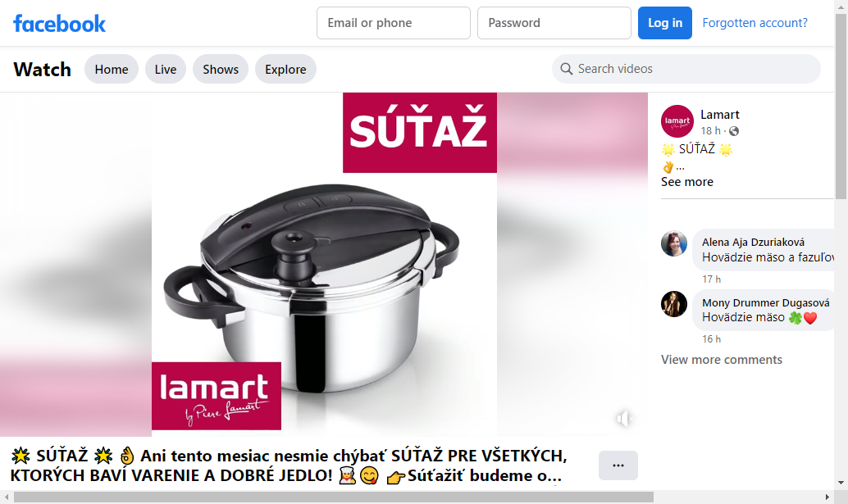This screenshot has height=504, width=848.
Task: Expand the post with See more
Action: pyautogui.click(x=686, y=182)
